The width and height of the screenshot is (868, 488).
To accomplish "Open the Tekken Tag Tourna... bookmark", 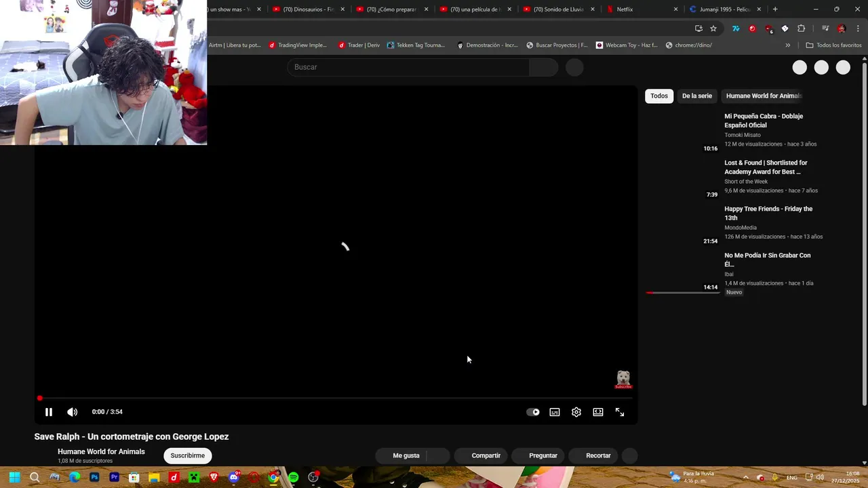I will click(416, 45).
